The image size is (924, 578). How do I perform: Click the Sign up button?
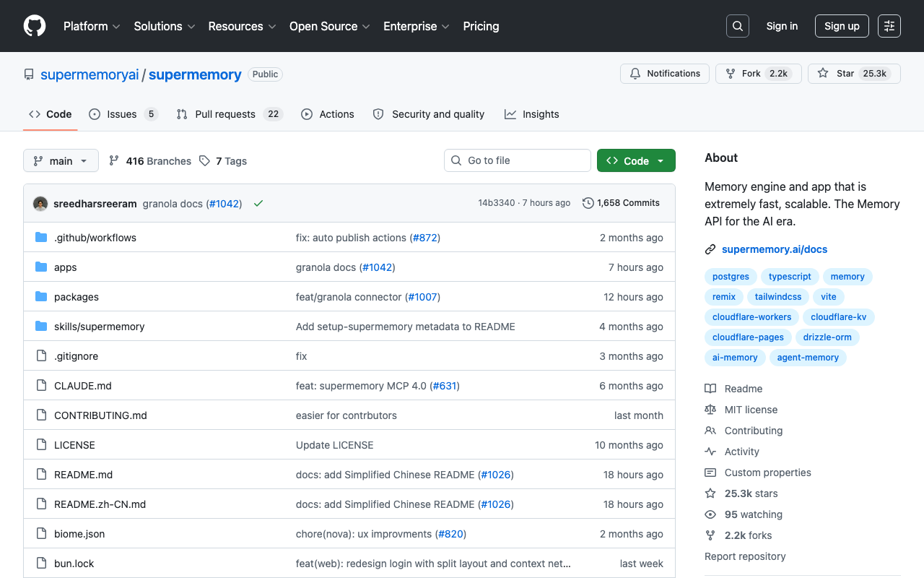[842, 26]
